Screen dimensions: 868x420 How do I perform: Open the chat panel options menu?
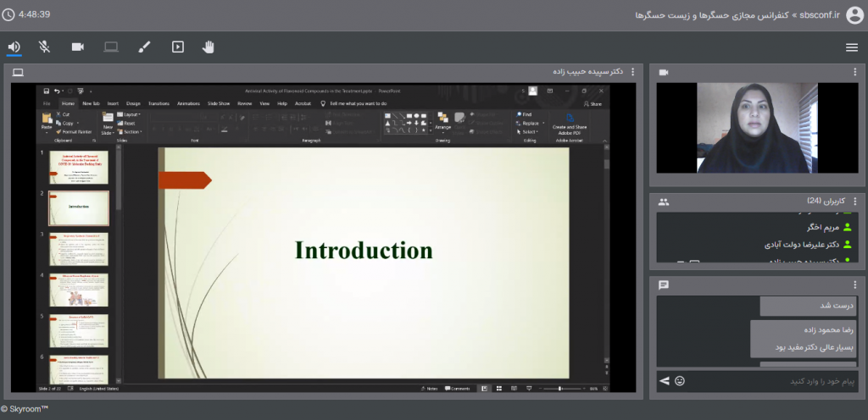tap(855, 285)
